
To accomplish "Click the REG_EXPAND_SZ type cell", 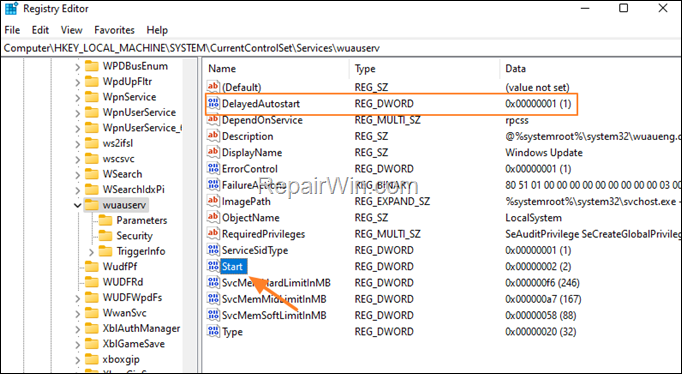I will click(x=392, y=201).
